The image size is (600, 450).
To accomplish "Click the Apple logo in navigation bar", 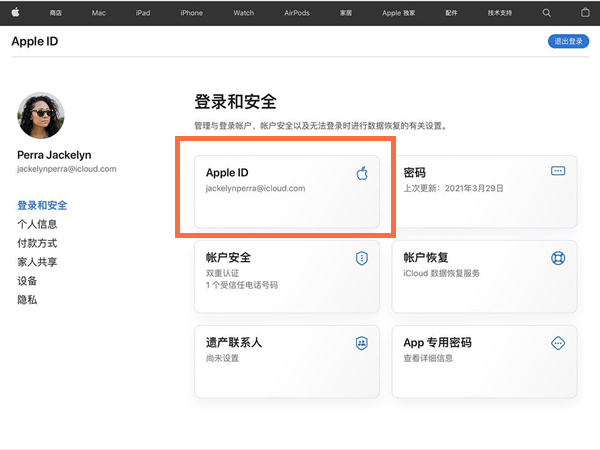I will [x=15, y=13].
